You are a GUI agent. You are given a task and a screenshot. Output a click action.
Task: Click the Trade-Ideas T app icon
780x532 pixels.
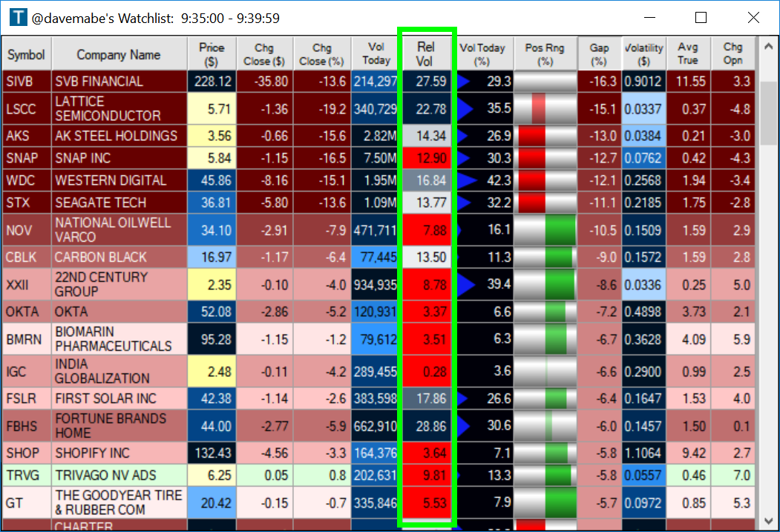click(19, 17)
